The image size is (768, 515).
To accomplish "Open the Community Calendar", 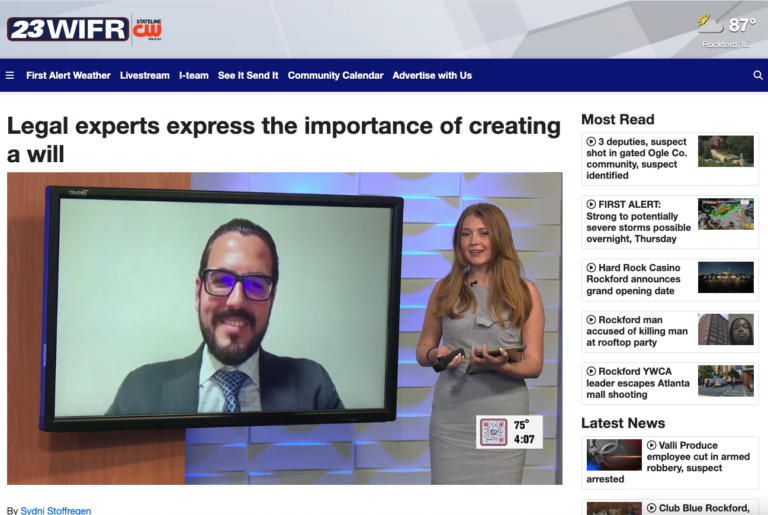I will 335,76.
